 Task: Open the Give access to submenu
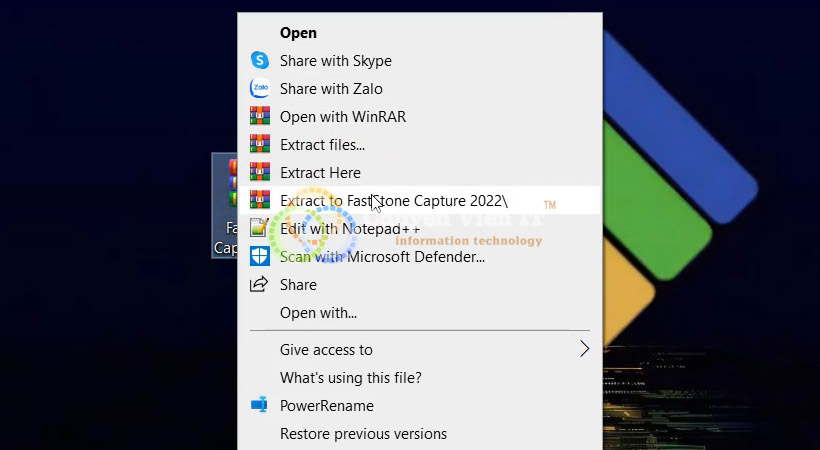click(420, 350)
